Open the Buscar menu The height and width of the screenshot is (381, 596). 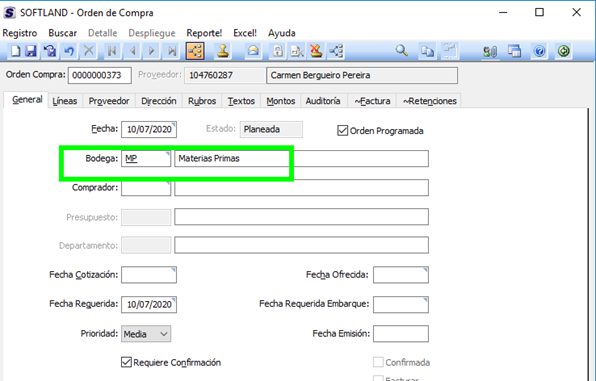click(x=62, y=33)
